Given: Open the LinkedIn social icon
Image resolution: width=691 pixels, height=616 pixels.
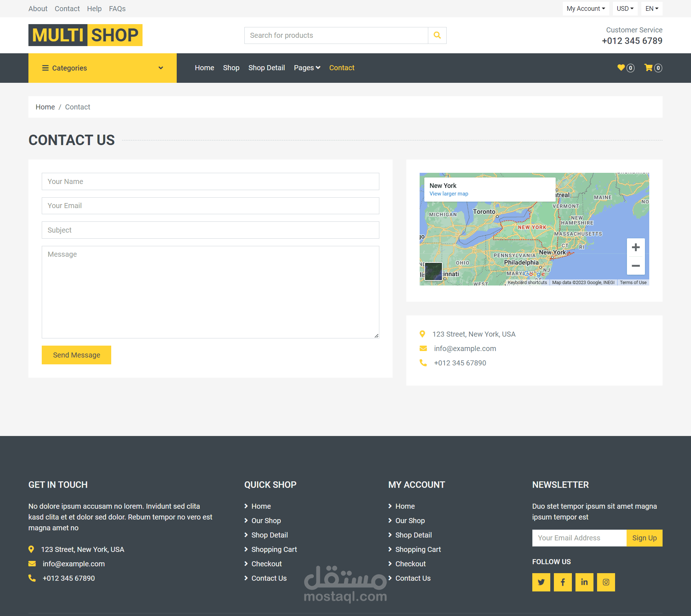Looking at the screenshot, I should 584,582.
